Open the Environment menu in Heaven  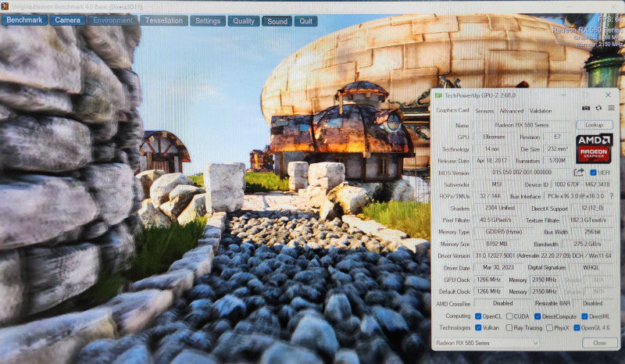pos(112,20)
